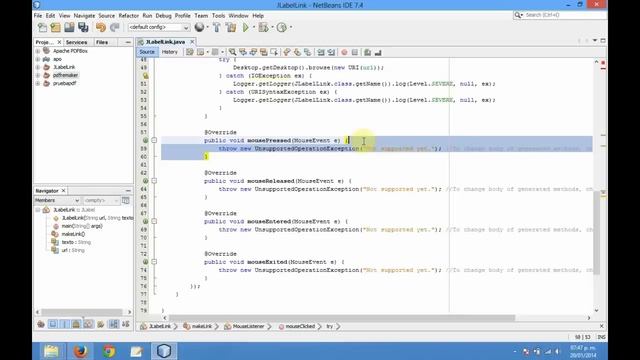Switch to the Services tab

pyautogui.click(x=76, y=42)
